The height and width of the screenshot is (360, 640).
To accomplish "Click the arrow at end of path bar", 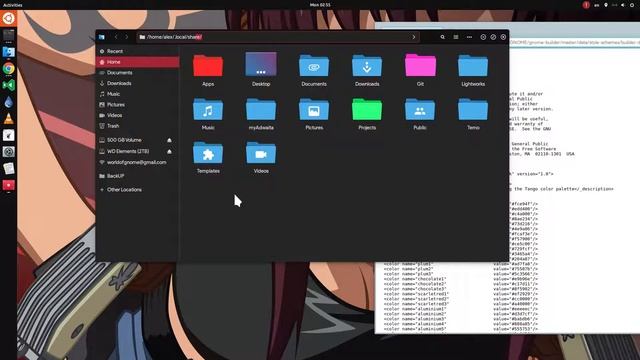I will [413, 37].
